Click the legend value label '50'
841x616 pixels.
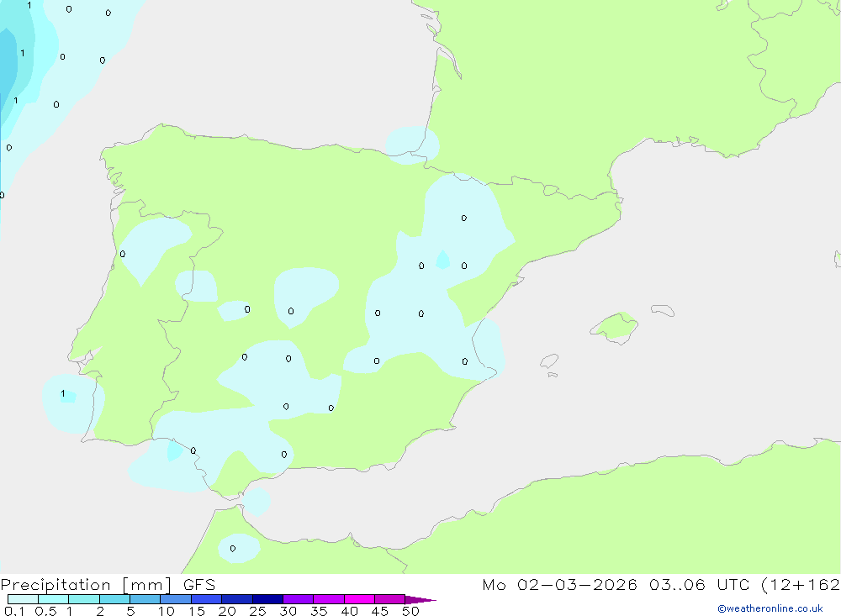410,611
